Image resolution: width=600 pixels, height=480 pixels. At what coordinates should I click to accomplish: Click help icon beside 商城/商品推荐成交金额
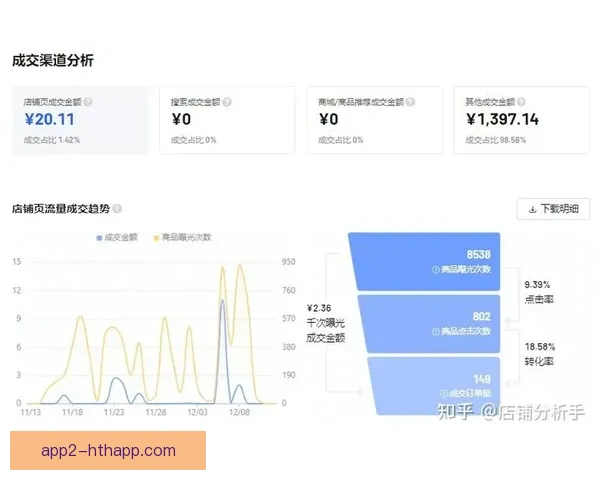pyautogui.click(x=411, y=102)
